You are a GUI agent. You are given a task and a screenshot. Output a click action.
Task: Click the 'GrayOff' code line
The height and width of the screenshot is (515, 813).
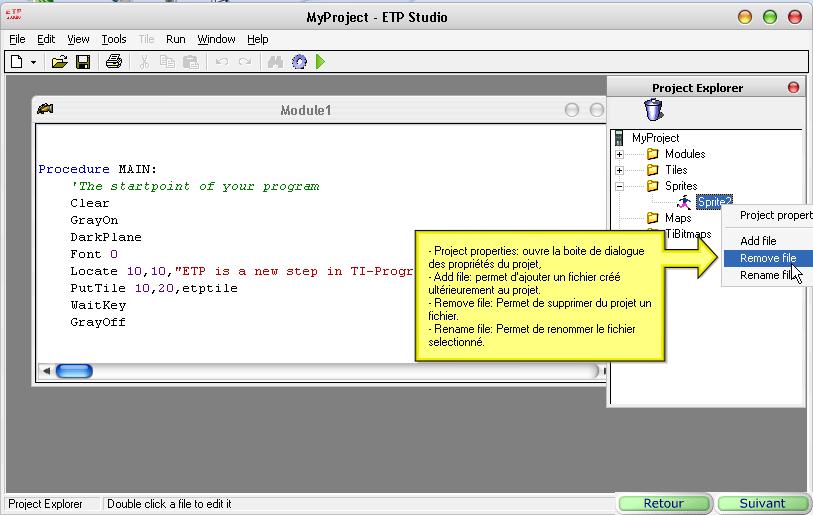[x=98, y=322]
